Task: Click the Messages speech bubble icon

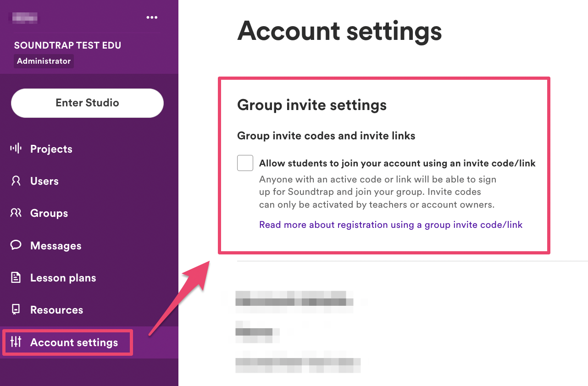Action: point(16,245)
